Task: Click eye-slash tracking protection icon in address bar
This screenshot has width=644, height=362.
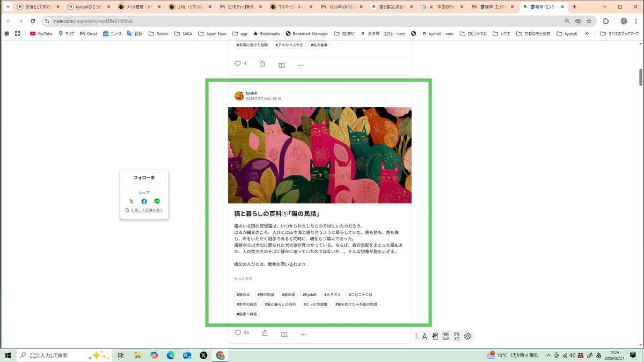Action: pyautogui.click(x=578, y=21)
